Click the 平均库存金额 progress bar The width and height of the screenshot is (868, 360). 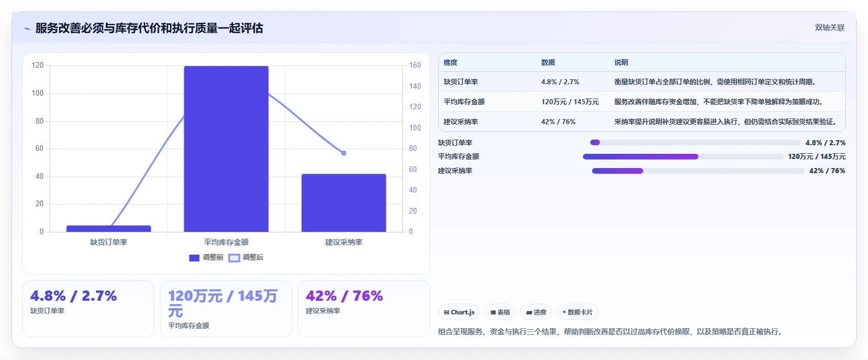pyautogui.click(x=683, y=157)
